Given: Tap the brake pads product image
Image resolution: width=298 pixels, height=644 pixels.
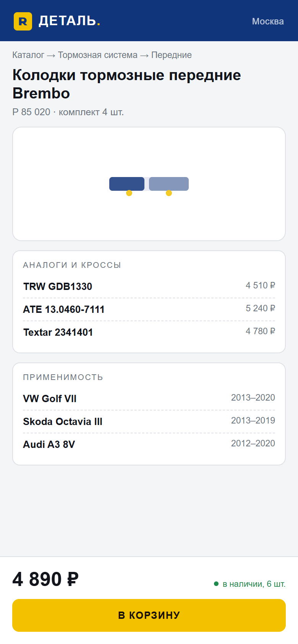Looking at the screenshot, I should click(x=149, y=184).
